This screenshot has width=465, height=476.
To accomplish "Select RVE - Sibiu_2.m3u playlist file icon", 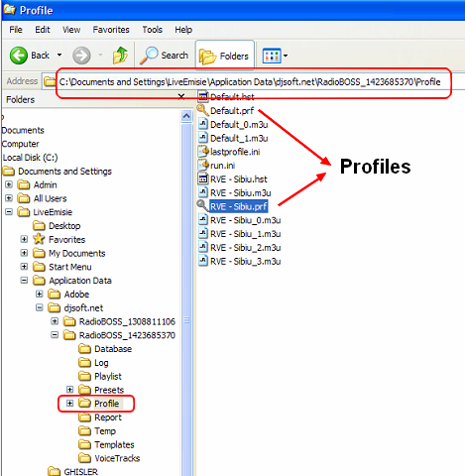I will pyautogui.click(x=203, y=247).
